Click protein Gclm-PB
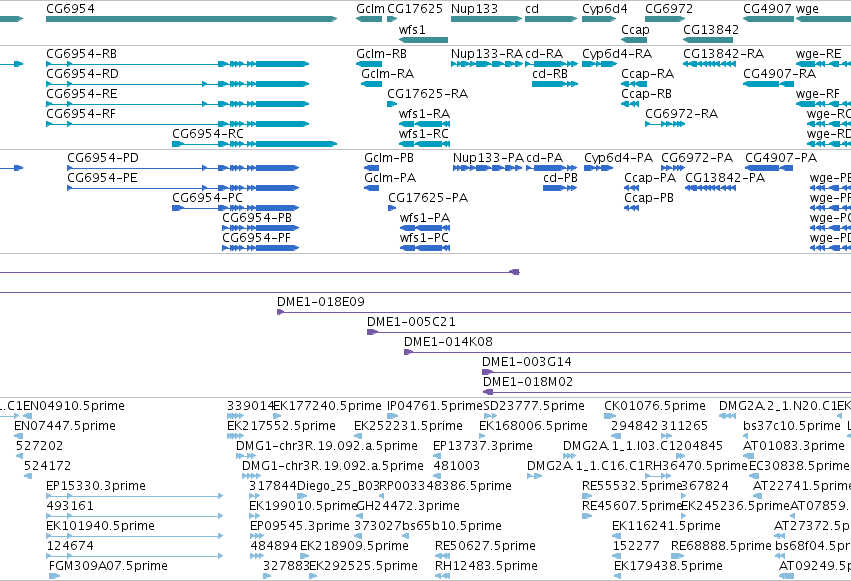 [389, 158]
